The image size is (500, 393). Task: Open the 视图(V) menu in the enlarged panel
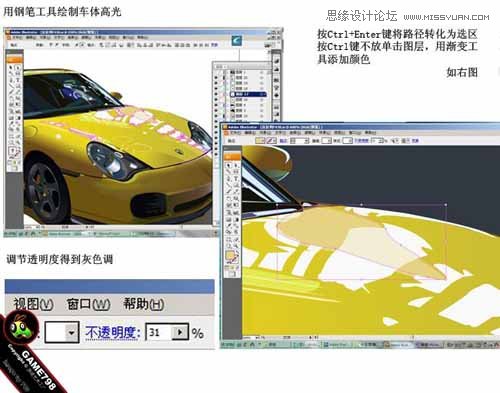tap(33, 304)
